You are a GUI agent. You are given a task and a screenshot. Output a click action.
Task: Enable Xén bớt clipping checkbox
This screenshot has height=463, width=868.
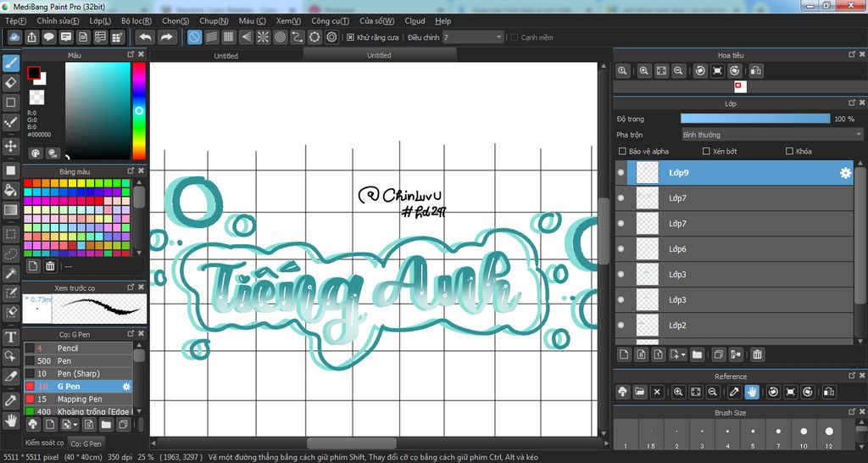point(706,151)
